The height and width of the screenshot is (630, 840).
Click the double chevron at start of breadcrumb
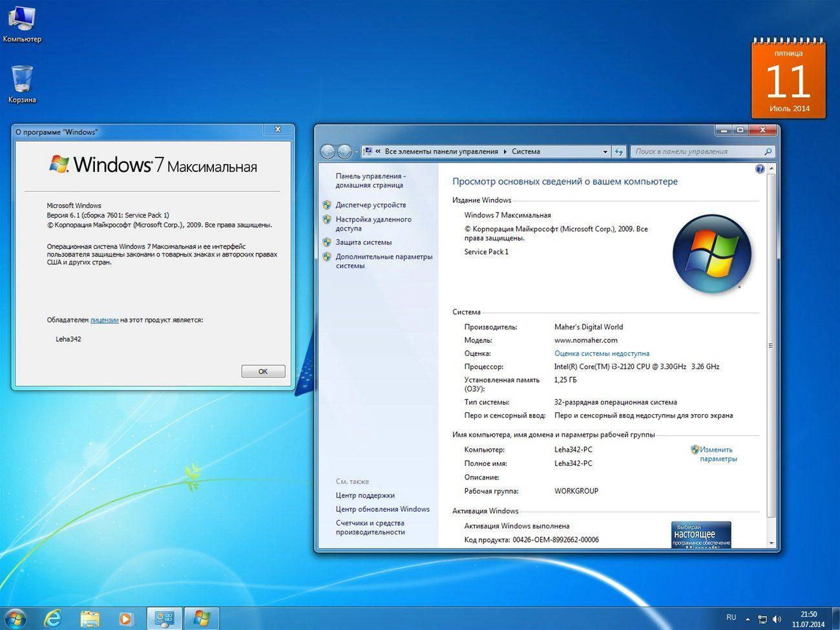click(x=378, y=151)
